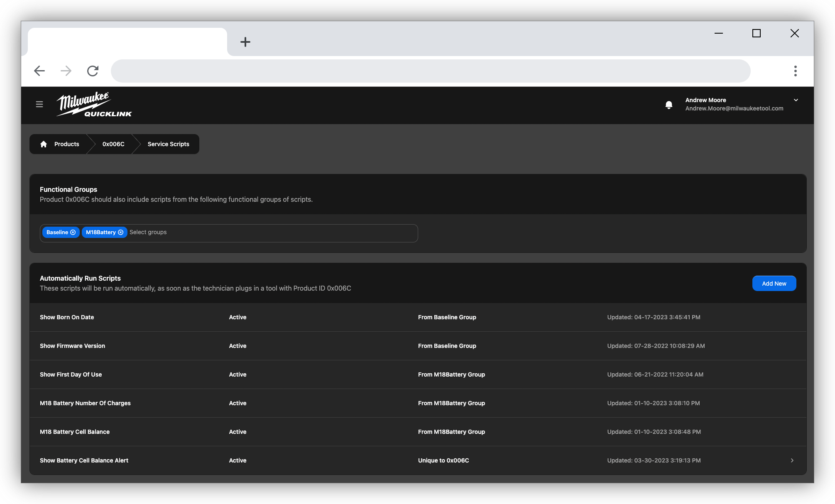Click Unique to 0x006C label
The width and height of the screenshot is (835, 504).
tap(443, 460)
